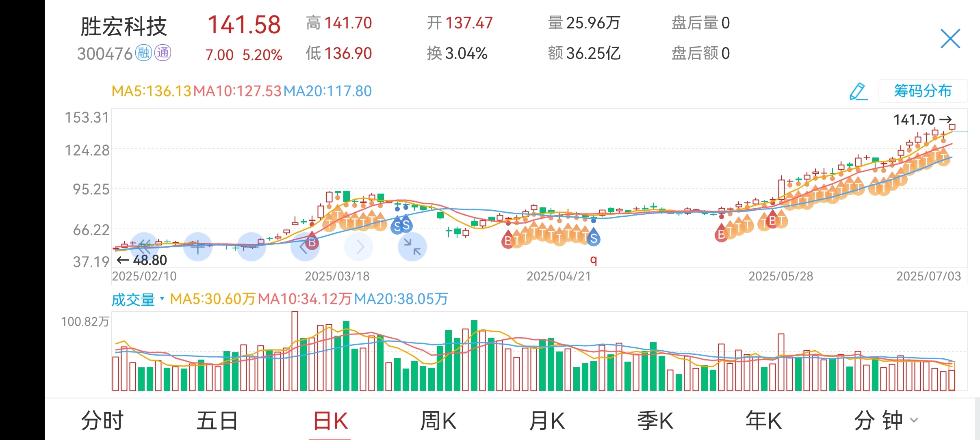
Task: Tap the volume MA10:34.12万 label
Action: coord(305,299)
